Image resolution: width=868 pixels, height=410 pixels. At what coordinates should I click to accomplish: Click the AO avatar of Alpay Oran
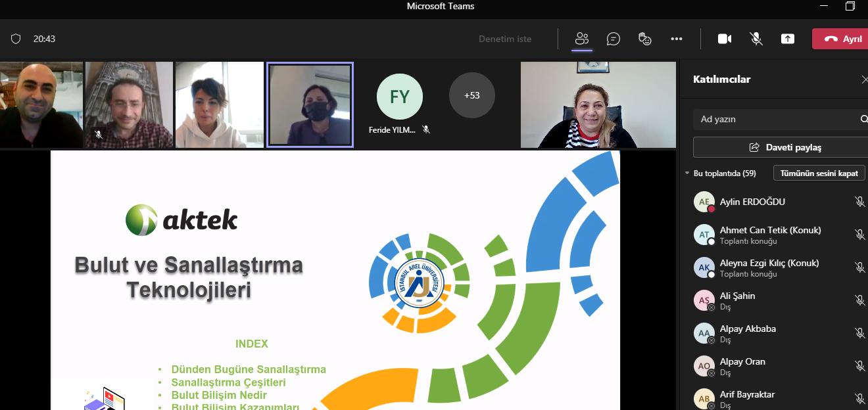pyautogui.click(x=704, y=366)
